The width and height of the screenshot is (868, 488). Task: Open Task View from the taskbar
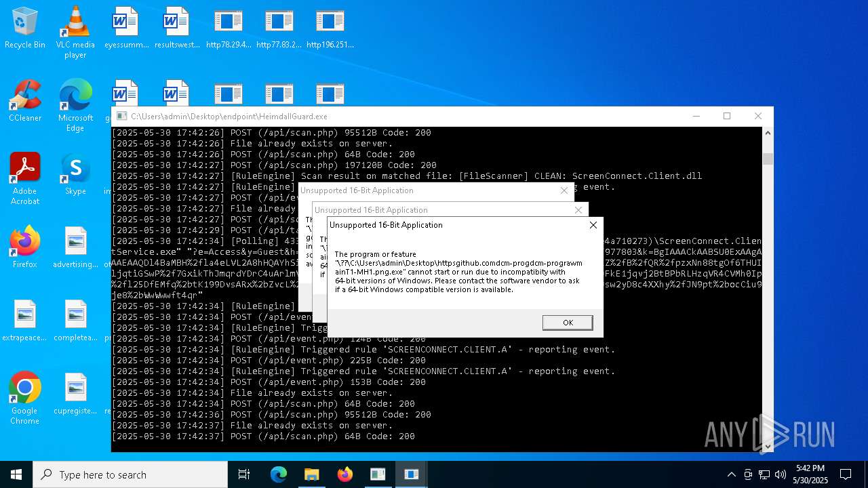pyautogui.click(x=244, y=474)
